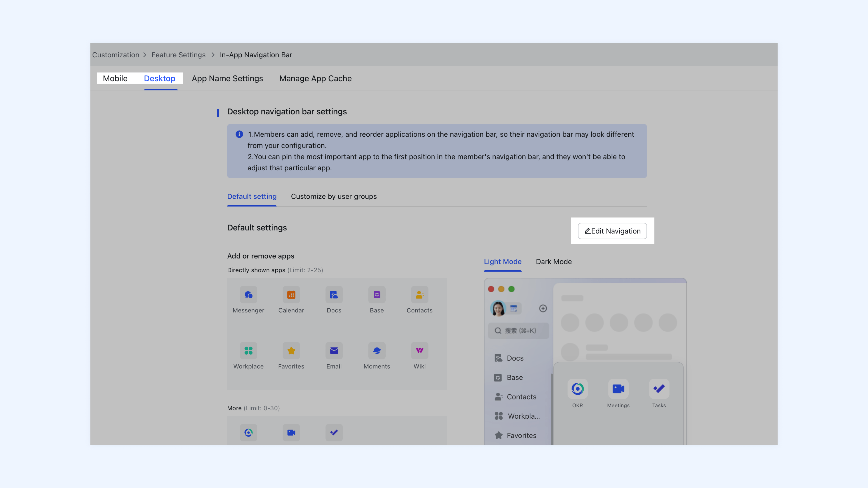The width and height of the screenshot is (868, 488).
Task: Switch to Customize by user groups tab
Action: click(334, 196)
